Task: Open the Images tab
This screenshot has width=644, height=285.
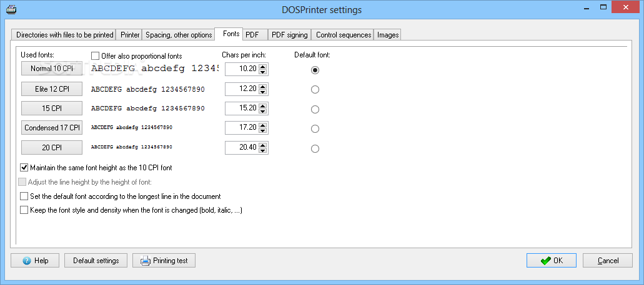Action: click(388, 35)
